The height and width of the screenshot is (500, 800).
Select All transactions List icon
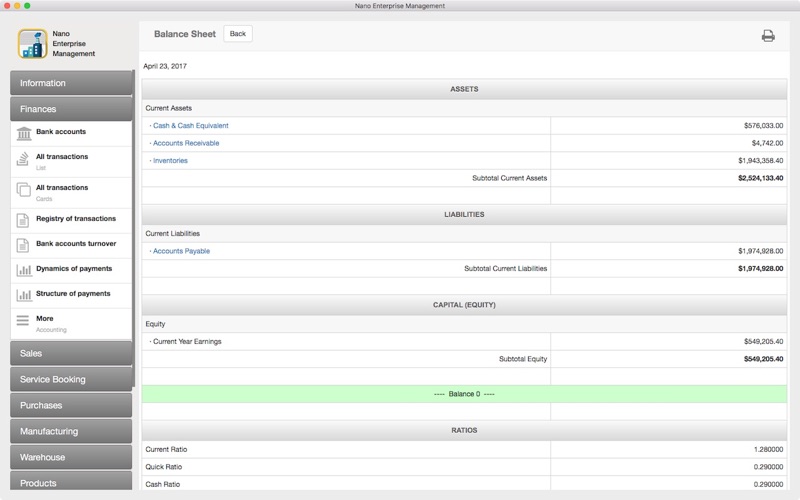(23, 159)
